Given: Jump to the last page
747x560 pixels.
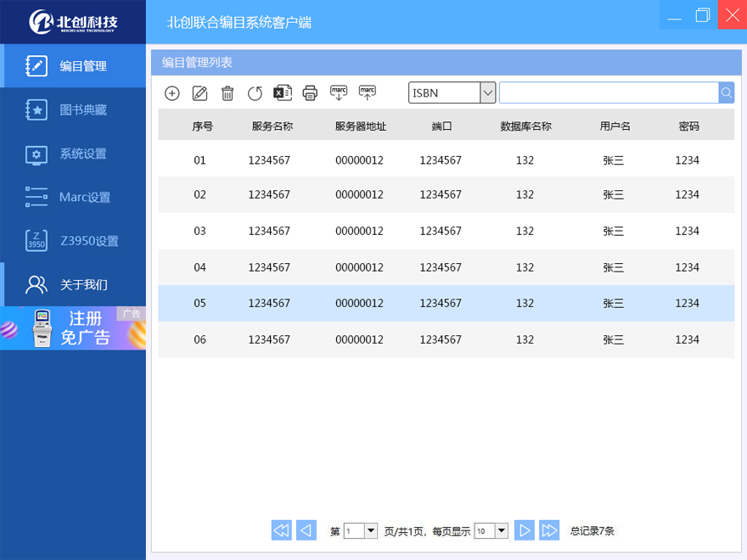Looking at the screenshot, I should 549,530.
